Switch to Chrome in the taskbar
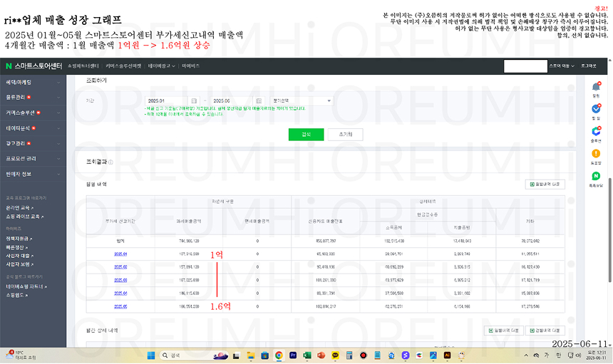 pyautogui.click(x=279, y=355)
